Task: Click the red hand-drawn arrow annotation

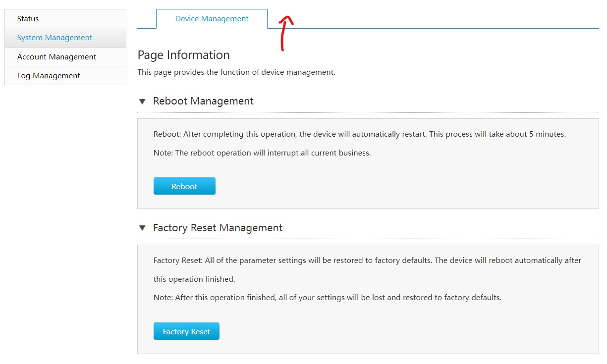Action: pyautogui.click(x=285, y=32)
